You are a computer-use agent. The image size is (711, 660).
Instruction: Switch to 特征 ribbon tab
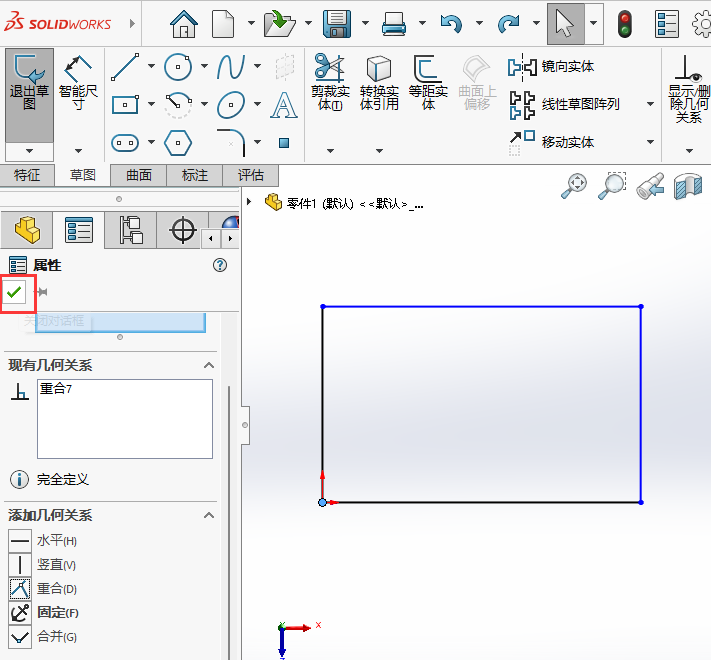(27, 175)
